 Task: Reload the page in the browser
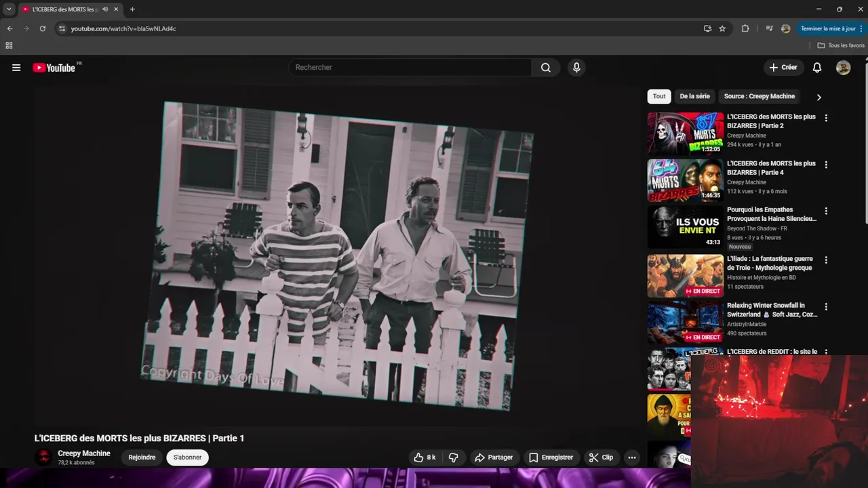click(42, 28)
